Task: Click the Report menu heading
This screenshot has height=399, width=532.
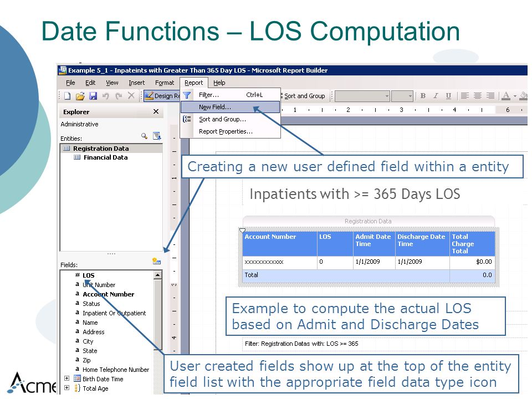Action: tap(194, 83)
